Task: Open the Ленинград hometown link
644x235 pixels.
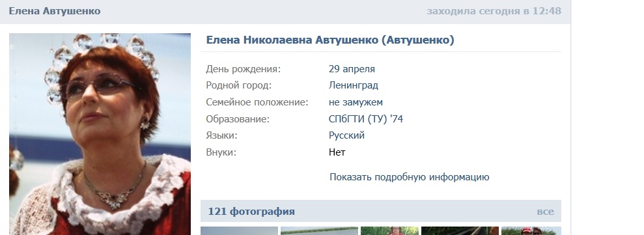Action: point(353,85)
